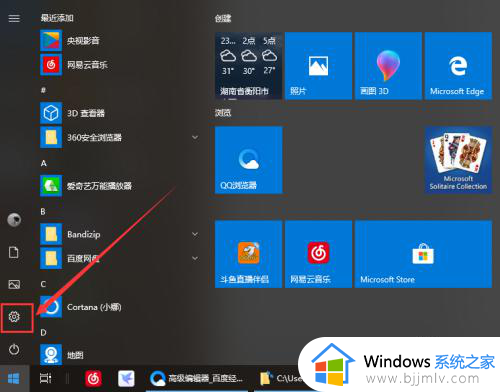This screenshot has width=500, height=392.
Task: Expand the Start menu hamburger button
Action: (x=14, y=18)
